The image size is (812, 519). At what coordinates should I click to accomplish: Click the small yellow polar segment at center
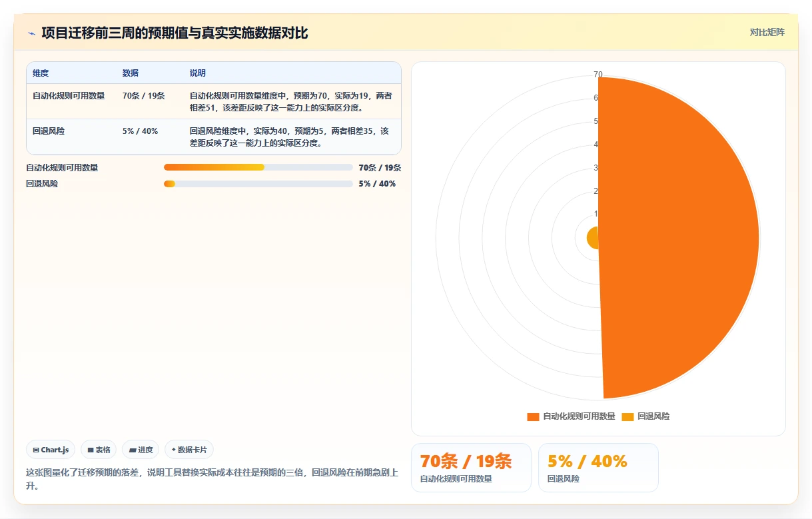(x=593, y=238)
